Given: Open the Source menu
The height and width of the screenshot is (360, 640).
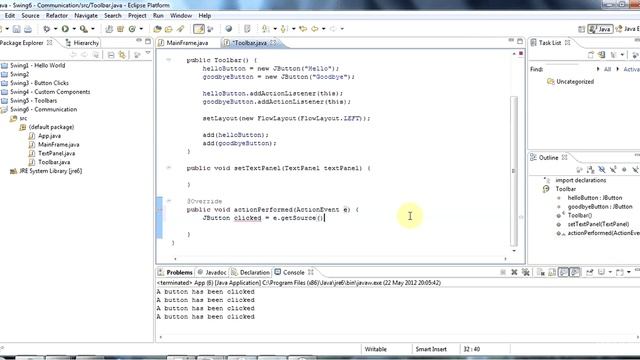Looking at the screenshot, I should [30, 16].
